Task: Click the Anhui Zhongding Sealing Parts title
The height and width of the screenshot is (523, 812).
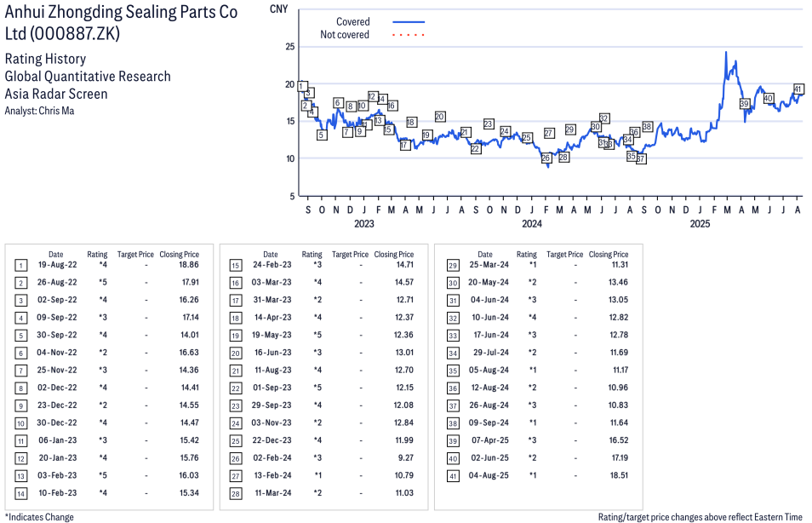Action: click(121, 22)
